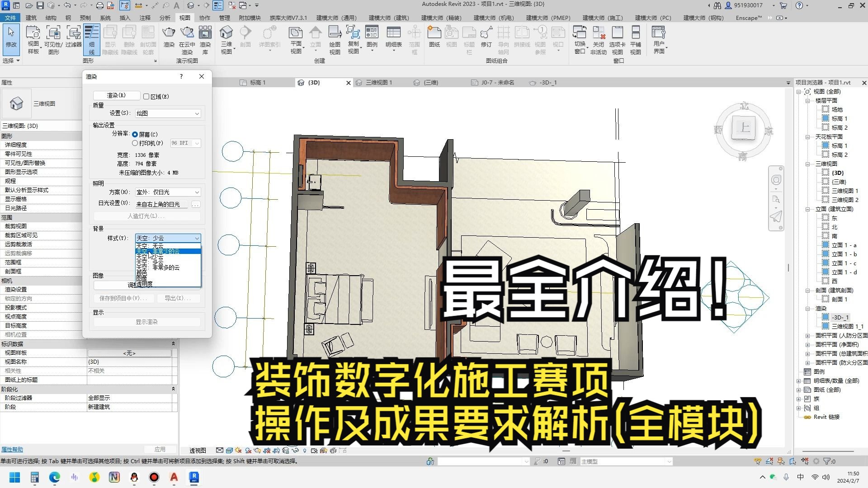This screenshot has width=868, height=488.
Task: Expand the 明细表/数量 tree node
Action: (799, 380)
